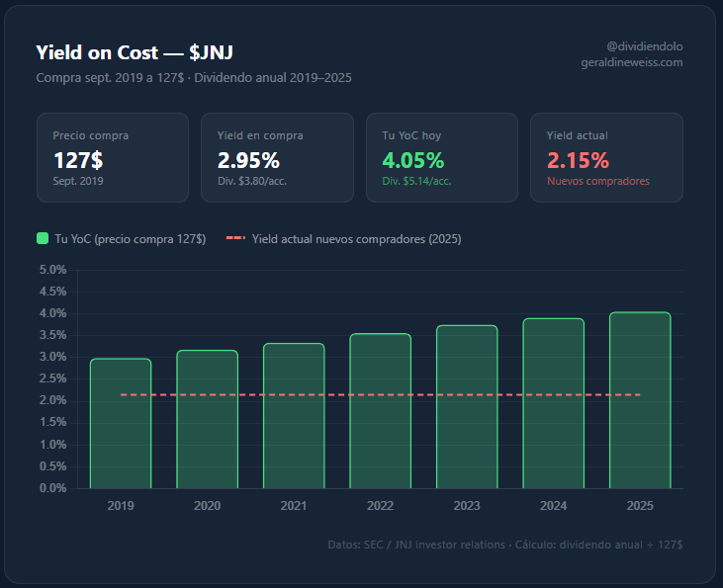Click the '3.5%' y-axis label

[x=53, y=335]
